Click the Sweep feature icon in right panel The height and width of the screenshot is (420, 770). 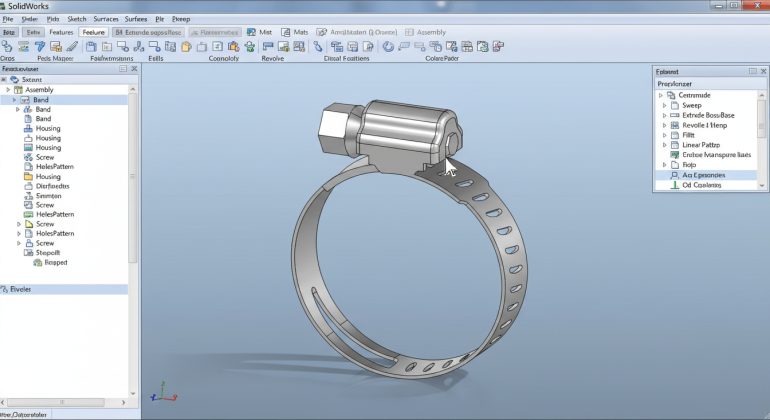676,105
